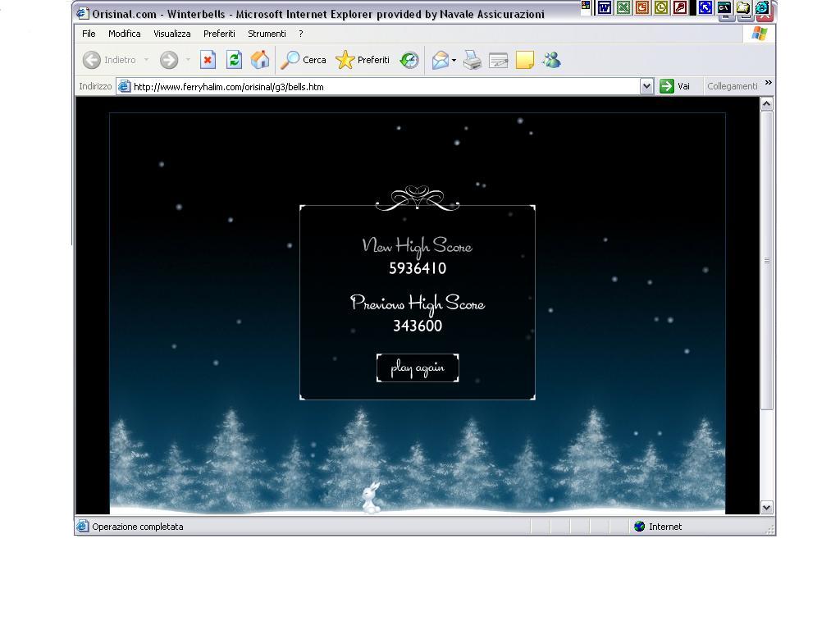Viewport: 840px width, 630px height.
Task: Click the yellow note Discuss icon
Action: tap(524, 59)
